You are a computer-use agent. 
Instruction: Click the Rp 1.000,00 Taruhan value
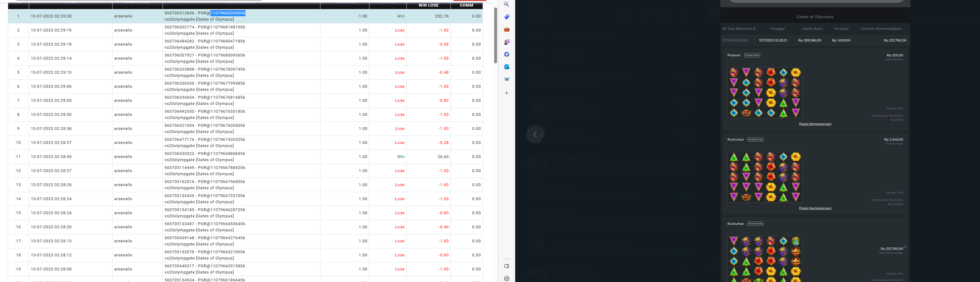tap(841, 40)
